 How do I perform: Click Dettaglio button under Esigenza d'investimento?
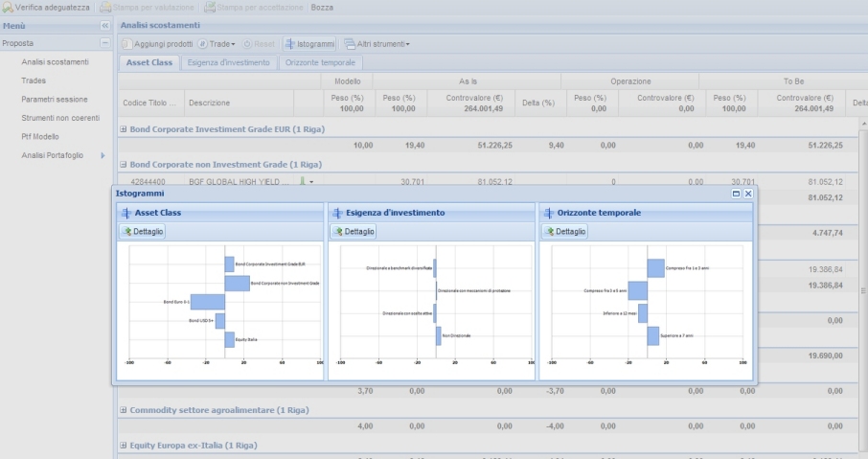[x=354, y=232]
